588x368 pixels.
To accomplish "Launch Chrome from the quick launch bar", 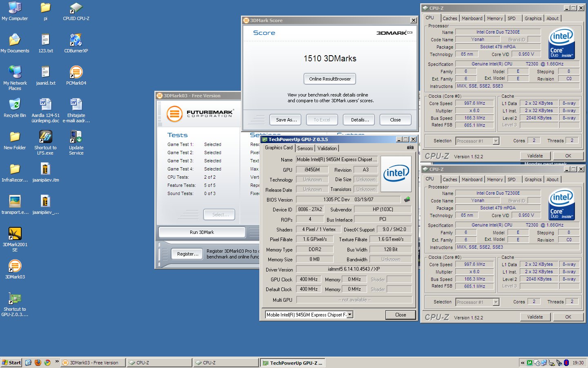I will tap(47, 362).
